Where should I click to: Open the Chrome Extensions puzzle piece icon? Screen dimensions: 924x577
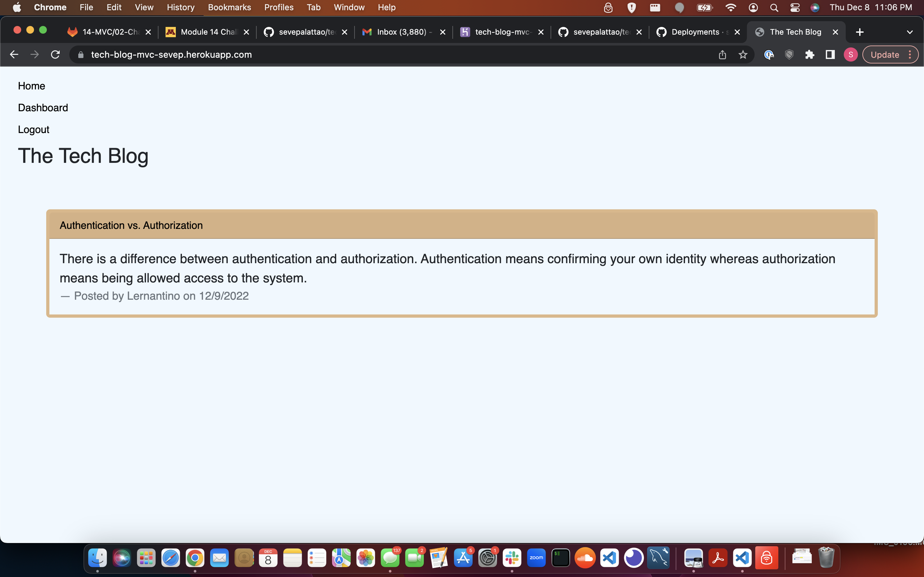[x=809, y=54]
